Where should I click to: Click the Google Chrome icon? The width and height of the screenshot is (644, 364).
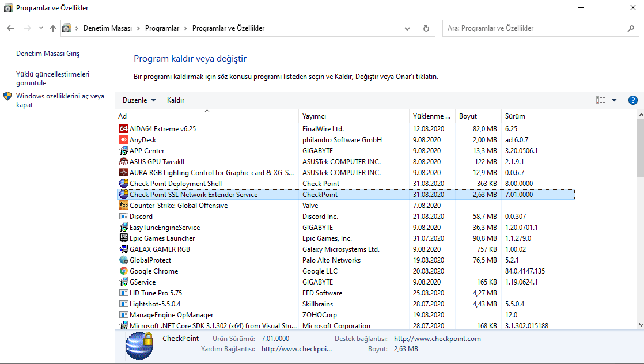(x=124, y=271)
